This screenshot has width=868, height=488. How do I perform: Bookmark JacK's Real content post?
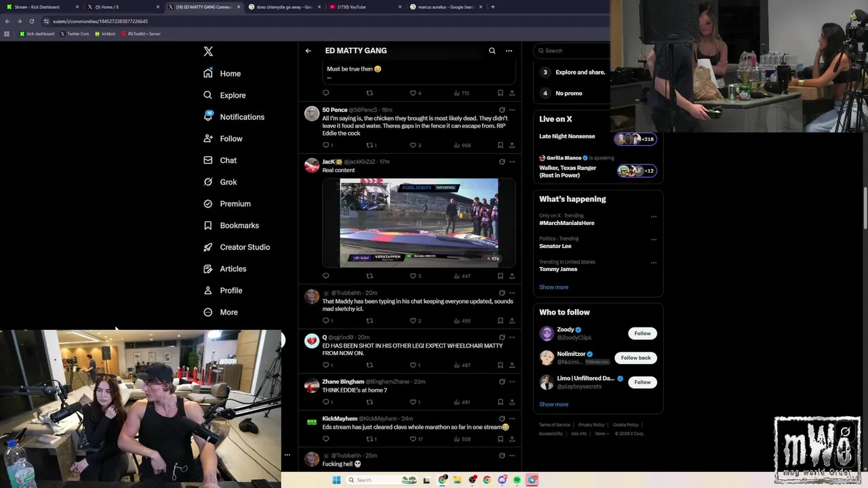click(x=500, y=276)
